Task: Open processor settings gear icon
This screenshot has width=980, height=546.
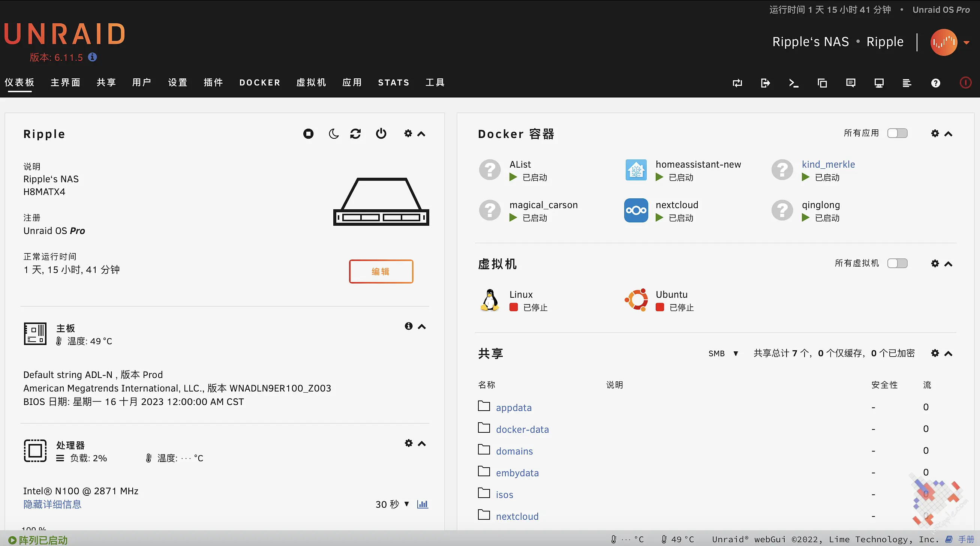Action: click(409, 443)
